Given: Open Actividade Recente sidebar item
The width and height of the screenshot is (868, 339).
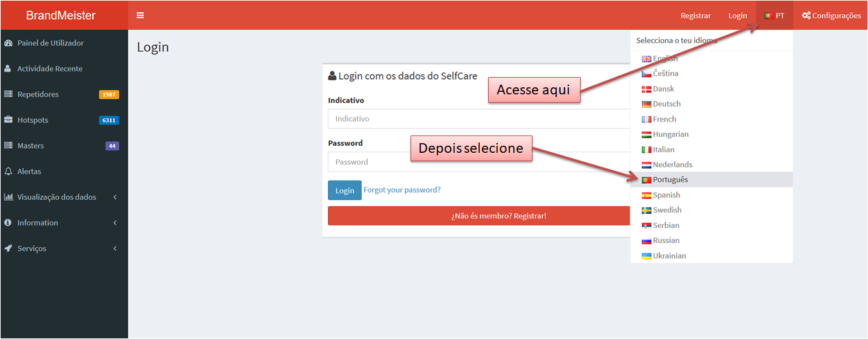Looking at the screenshot, I should pos(64,69).
